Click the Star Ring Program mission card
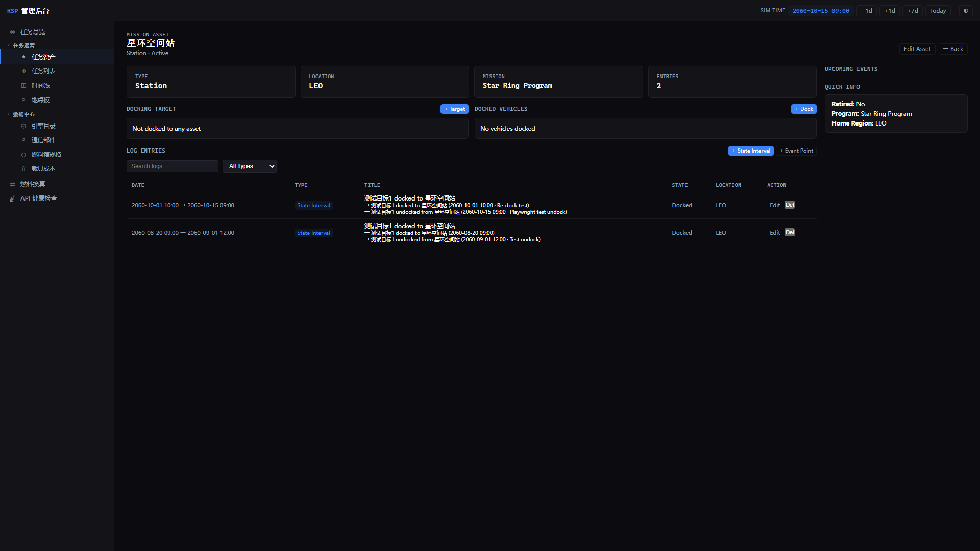Image resolution: width=980 pixels, height=551 pixels. tap(558, 82)
